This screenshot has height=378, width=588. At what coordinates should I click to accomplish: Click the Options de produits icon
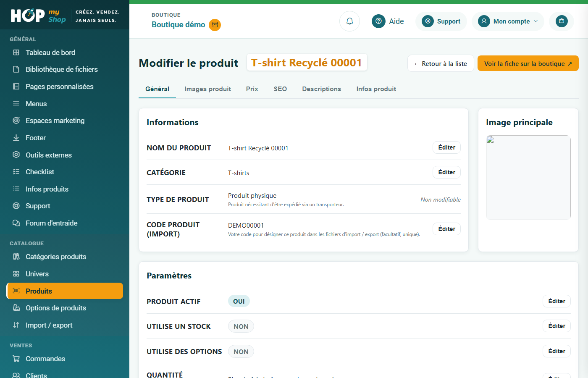(16, 308)
